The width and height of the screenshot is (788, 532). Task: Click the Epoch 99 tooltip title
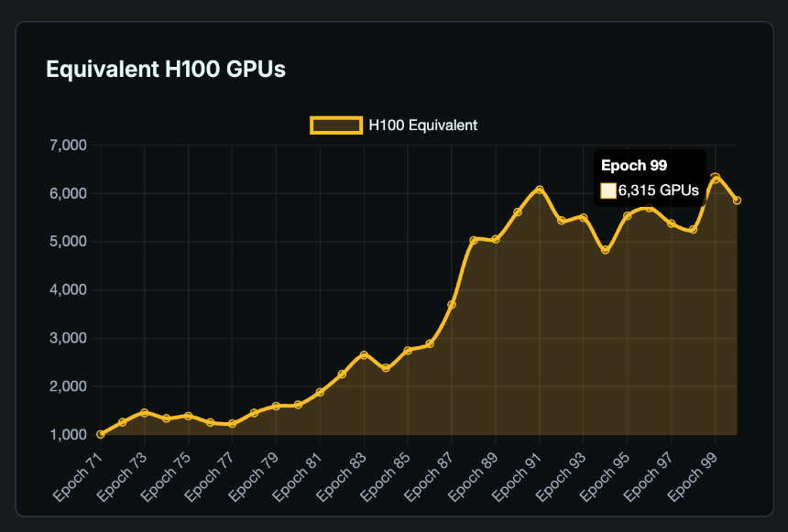633,166
